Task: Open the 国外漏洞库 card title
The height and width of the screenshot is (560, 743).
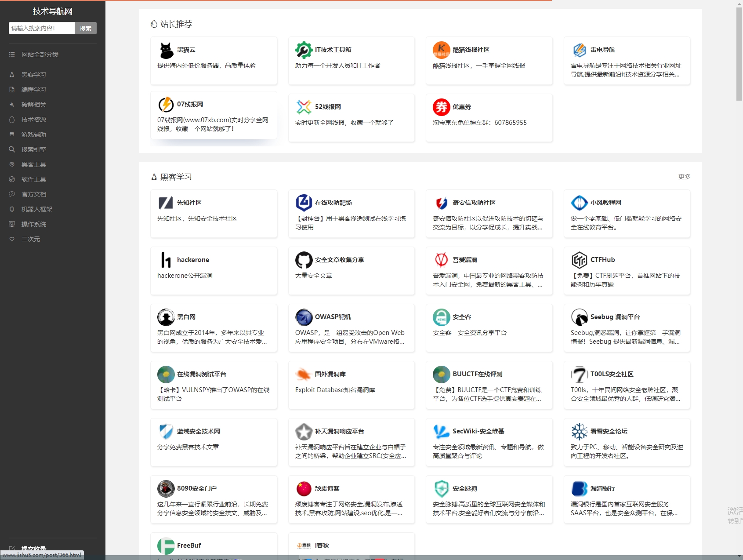Action: click(330, 375)
